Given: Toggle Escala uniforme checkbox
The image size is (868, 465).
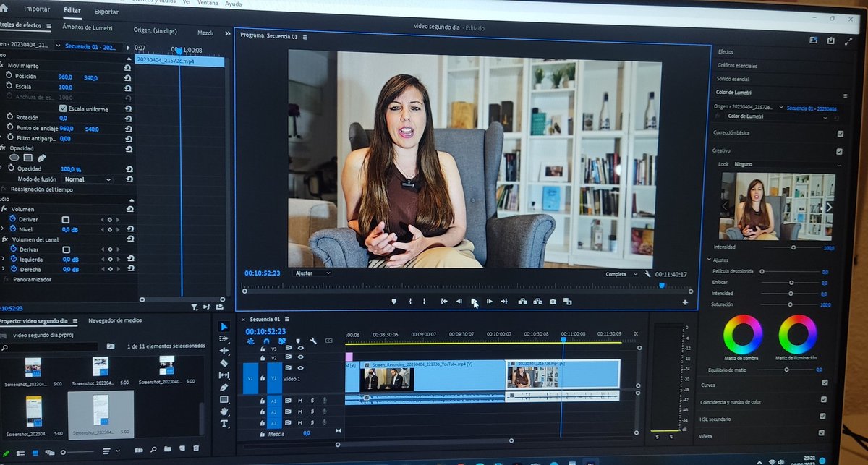Looking at the screenshot, I should [x=63, y=108].
